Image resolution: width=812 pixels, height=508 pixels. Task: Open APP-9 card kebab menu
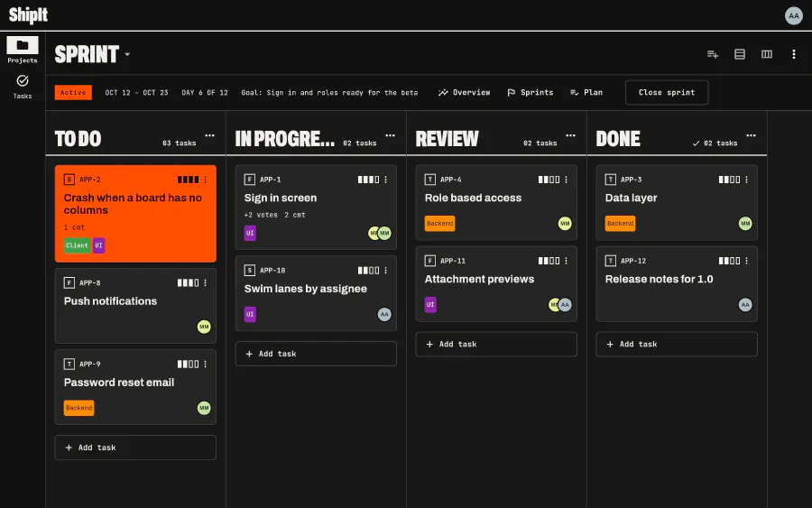206,364
